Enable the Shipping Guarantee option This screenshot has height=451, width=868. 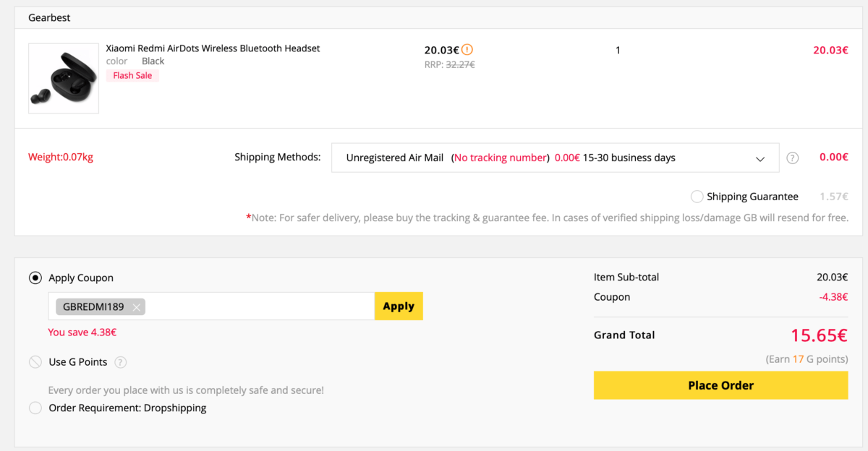tap(697, 197)
